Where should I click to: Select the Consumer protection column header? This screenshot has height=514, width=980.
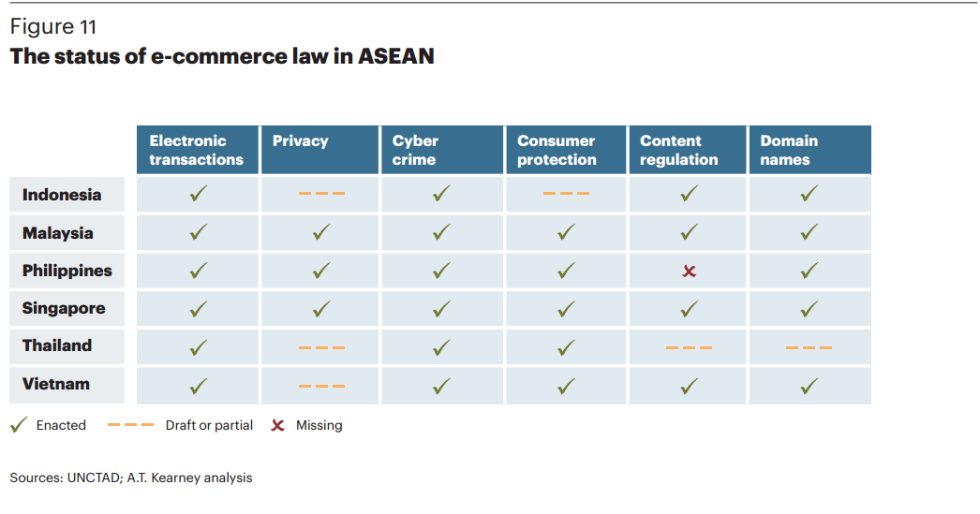coord(557,150)
